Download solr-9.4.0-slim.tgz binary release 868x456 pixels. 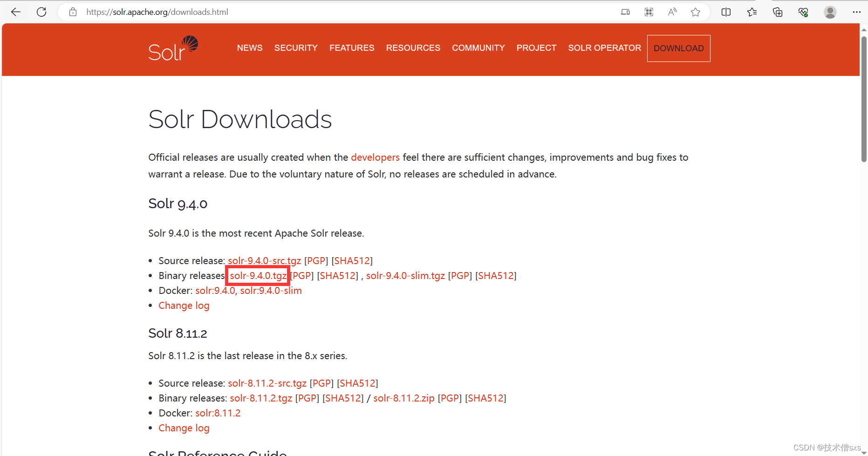pos(405,276)
